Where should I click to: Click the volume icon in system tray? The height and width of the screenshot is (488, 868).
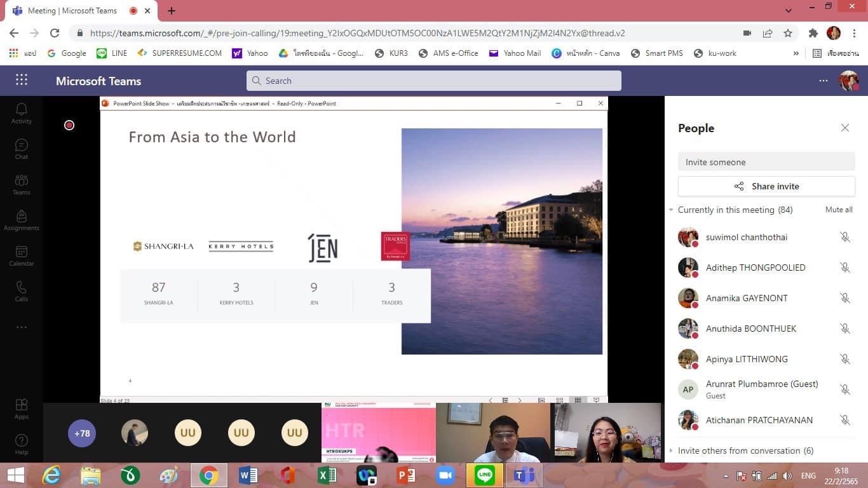[787, 476]
